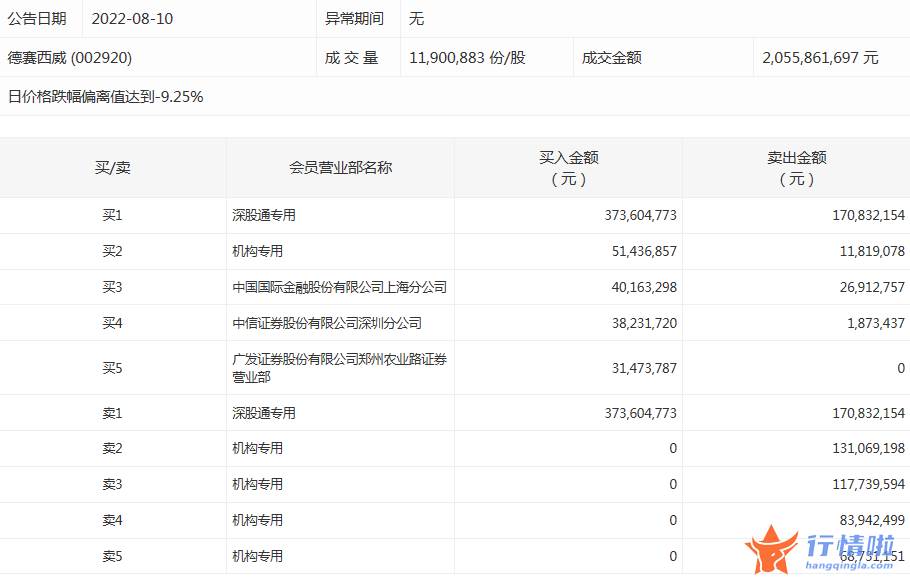Select the 卖4 row label
This screenshot has height=580, width=910.
113,521
